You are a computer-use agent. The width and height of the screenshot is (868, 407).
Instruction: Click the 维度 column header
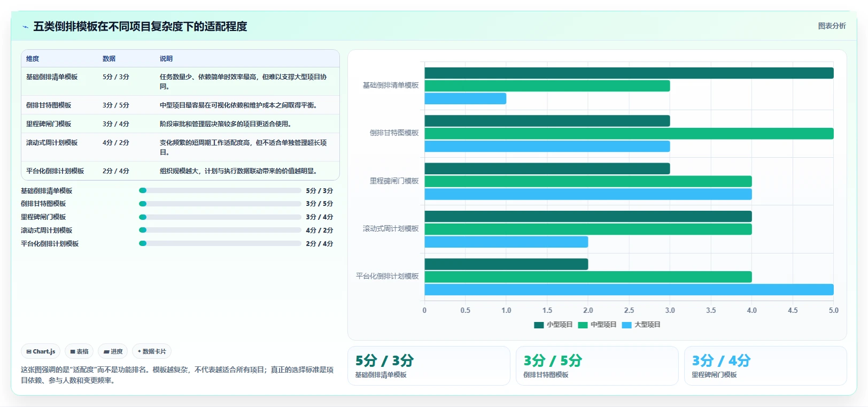pyautogui.click(x=33, y=59)
